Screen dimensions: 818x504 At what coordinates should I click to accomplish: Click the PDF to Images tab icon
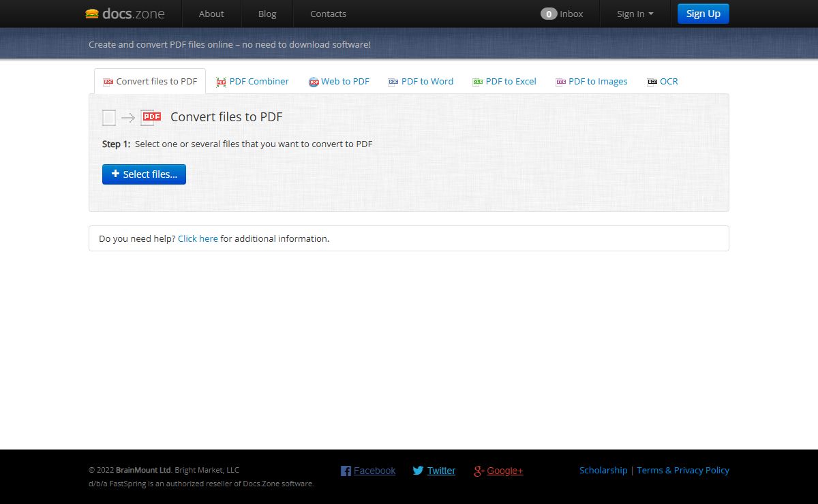click(x=561, y=82)
